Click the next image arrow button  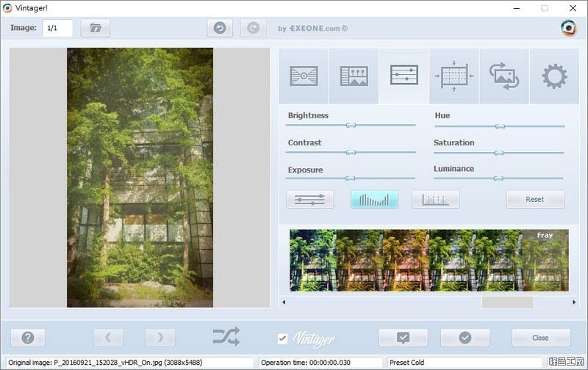(x=160, y=338)
